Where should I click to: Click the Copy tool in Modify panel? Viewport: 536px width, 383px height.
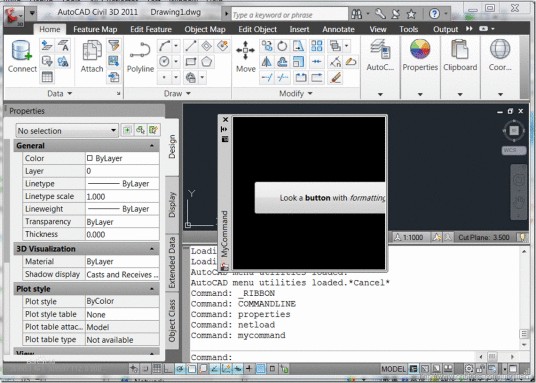coord(267,45)
